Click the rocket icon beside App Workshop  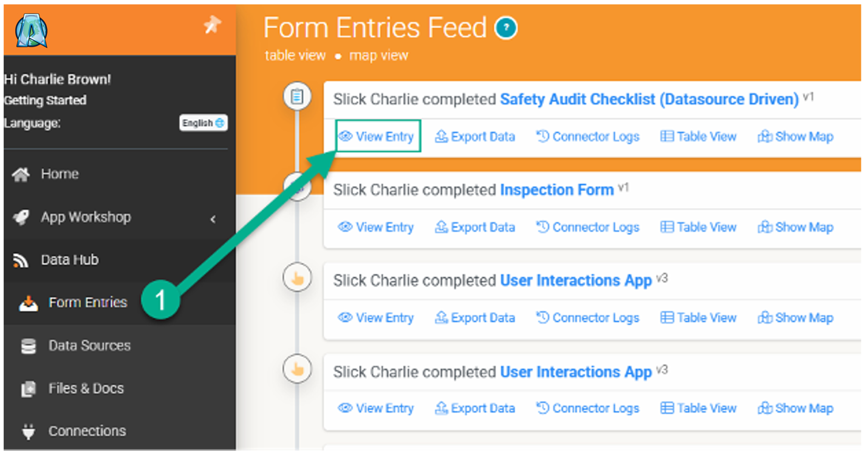pos(21,218)
